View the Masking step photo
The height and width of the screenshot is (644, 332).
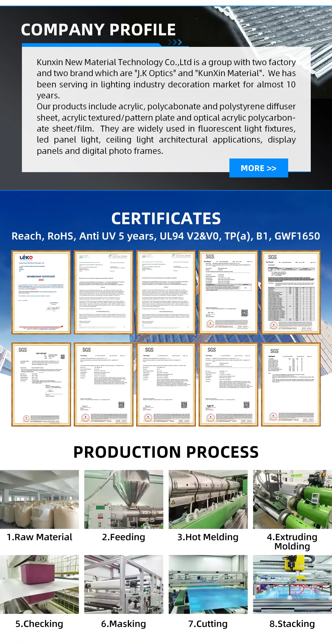(124, 584)
